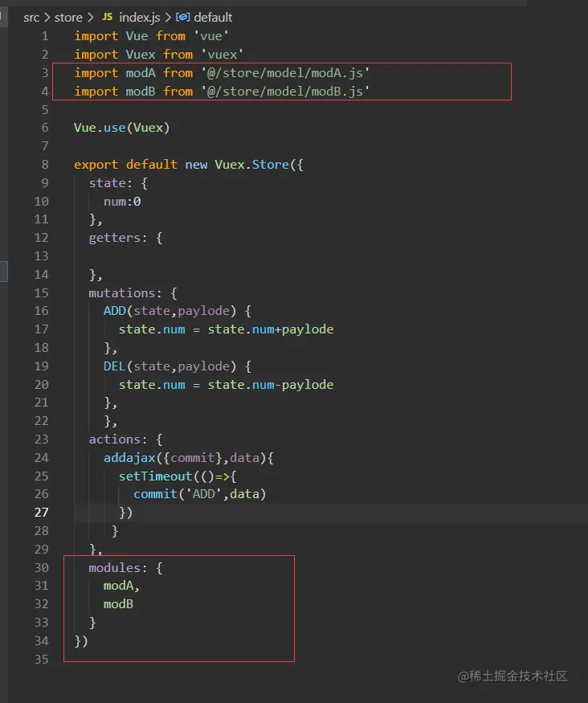588x703 pixels.
Task: Click the 'state:' key on line 9
Action: (x=111, y=183)
